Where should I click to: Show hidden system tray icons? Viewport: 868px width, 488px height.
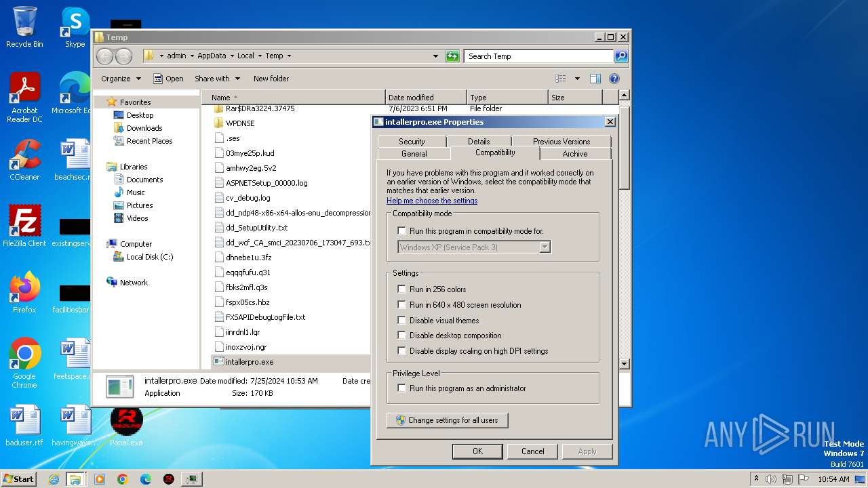click(x=756, y=479)
